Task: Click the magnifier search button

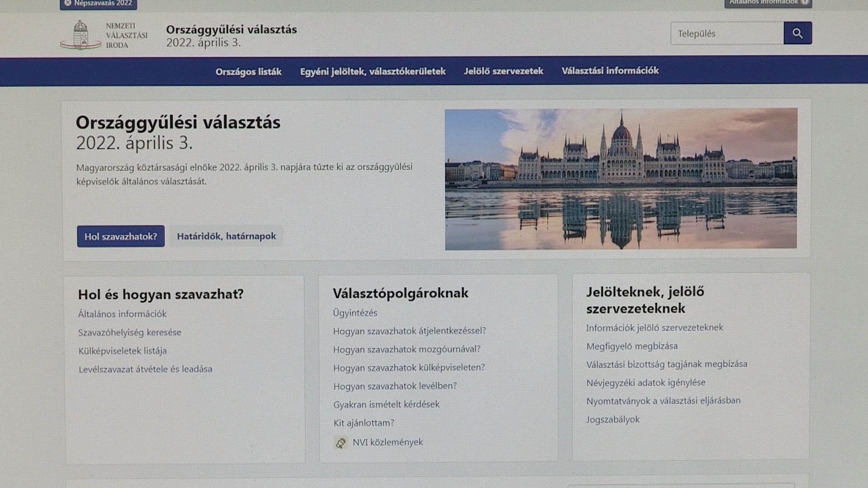Action: (x=797, y=33)
